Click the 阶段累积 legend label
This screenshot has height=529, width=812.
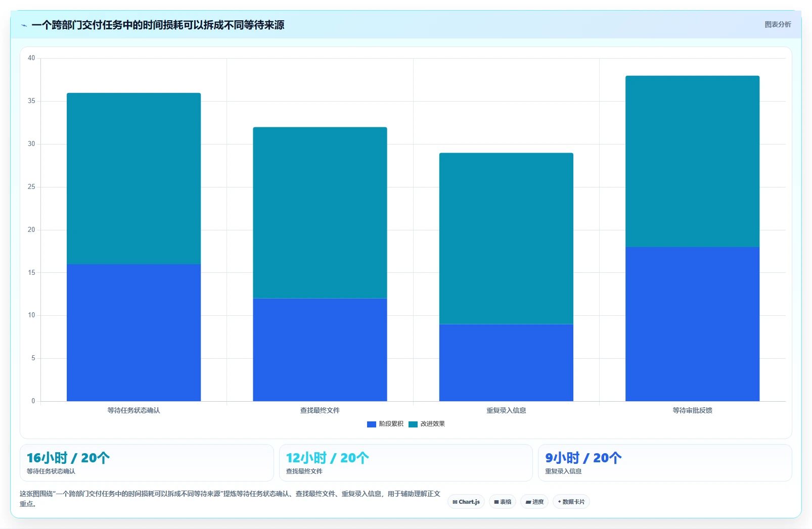pyautogui.click(x=391, y=424)
